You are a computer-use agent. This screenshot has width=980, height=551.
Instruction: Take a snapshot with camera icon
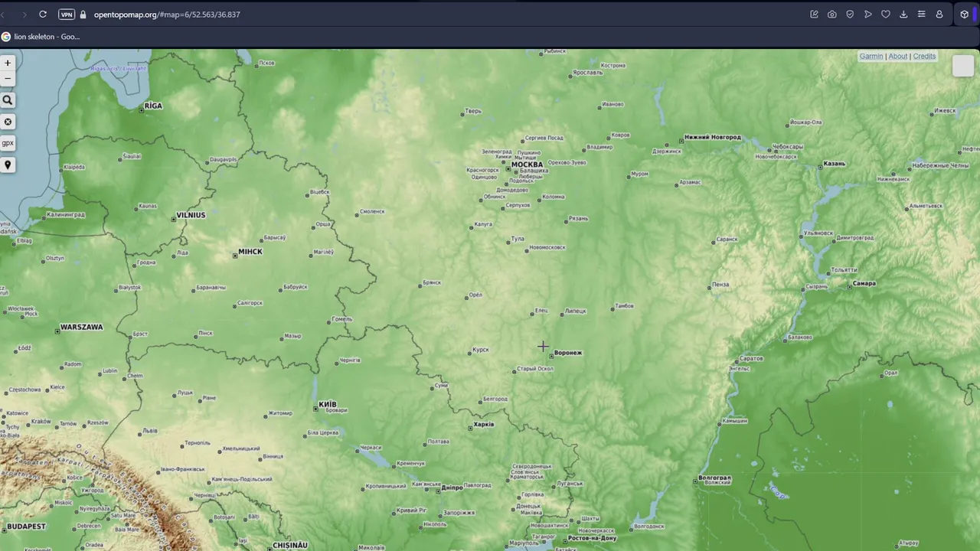(832, 15)
